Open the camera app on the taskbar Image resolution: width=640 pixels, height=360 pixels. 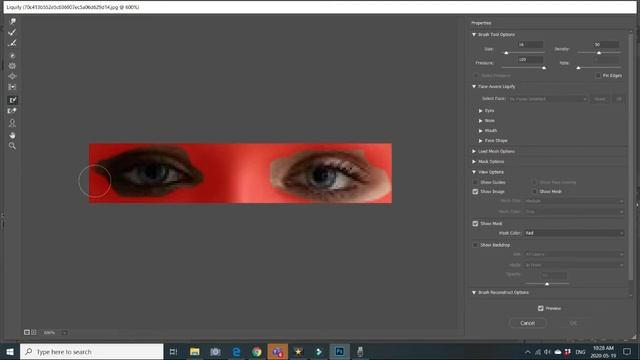[x=215, y=351]
